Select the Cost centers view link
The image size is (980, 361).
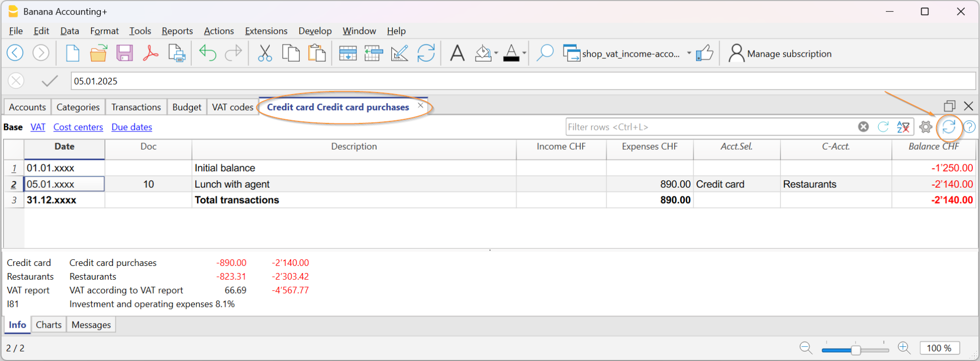click(x=78, y=127)
